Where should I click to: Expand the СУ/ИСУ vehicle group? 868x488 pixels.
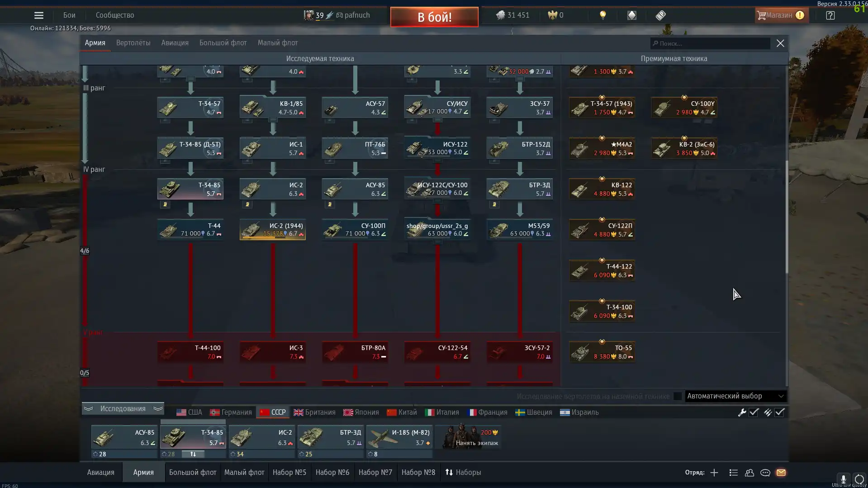click(x=437, y=108)
